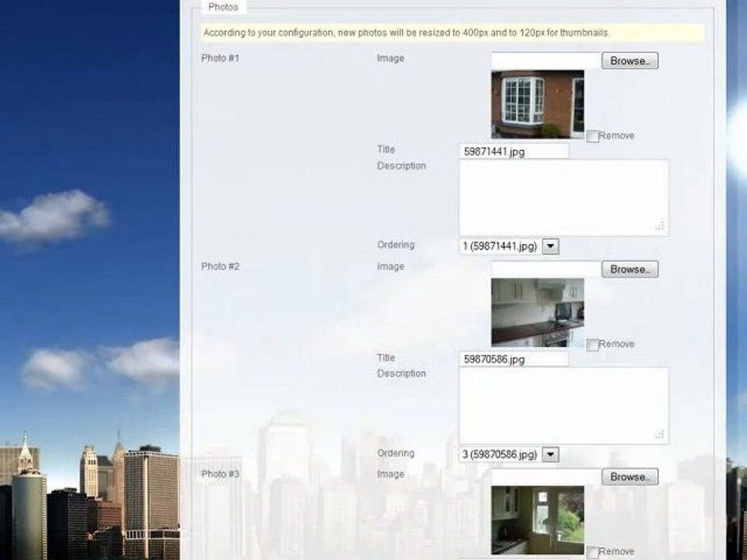Image resolution: width=747 pixels, height=560 pixels.
Task: Open Ordering dropdown showing 1 (59871441.jpg)
Action: coord(508,247)
